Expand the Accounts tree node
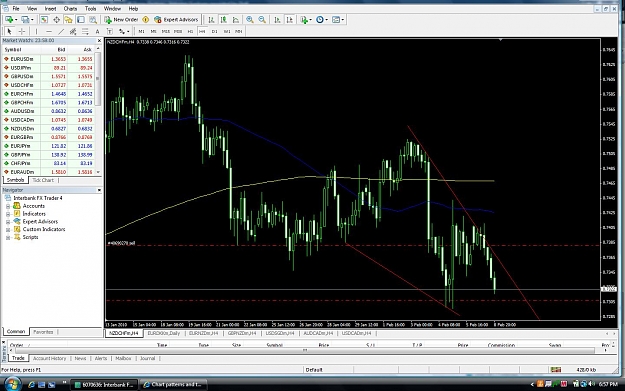The width and height of the screenshot is (625, 391). tap(8, 206)
